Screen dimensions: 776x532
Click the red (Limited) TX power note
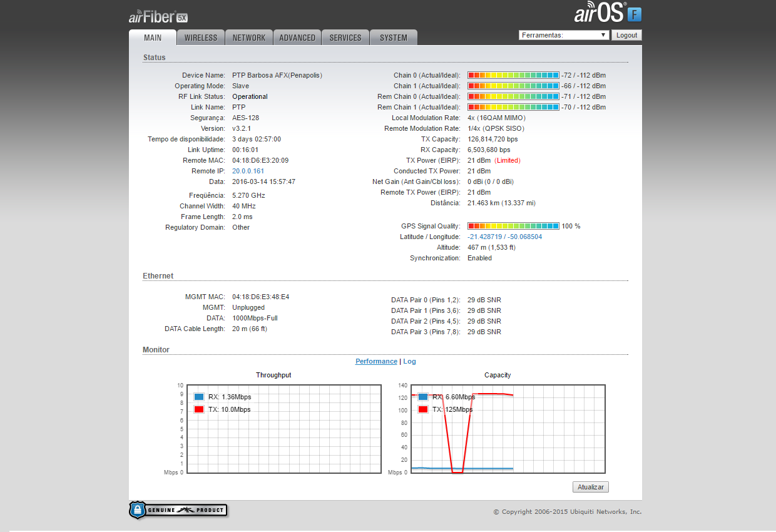tap(508, 160)
